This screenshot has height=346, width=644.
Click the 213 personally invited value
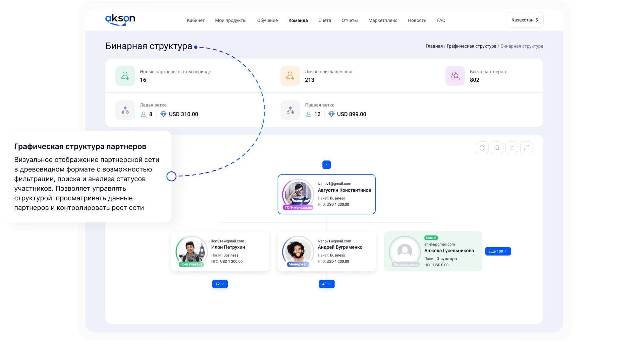(x=309, y=80)
